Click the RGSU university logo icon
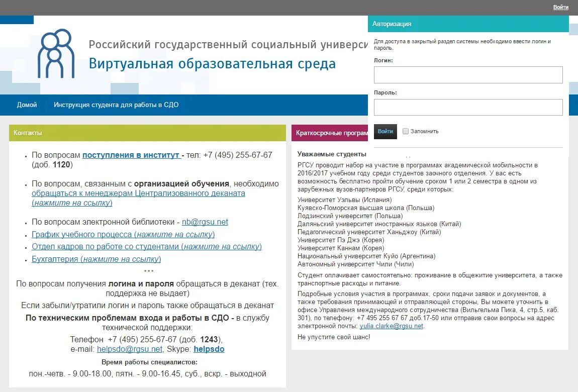 (x=56, y=53)
